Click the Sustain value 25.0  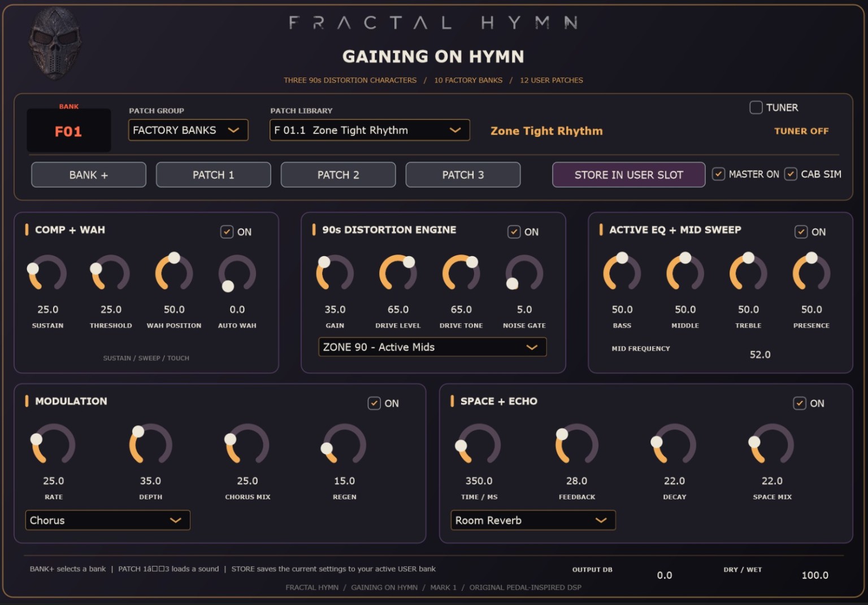pos(48,309)
